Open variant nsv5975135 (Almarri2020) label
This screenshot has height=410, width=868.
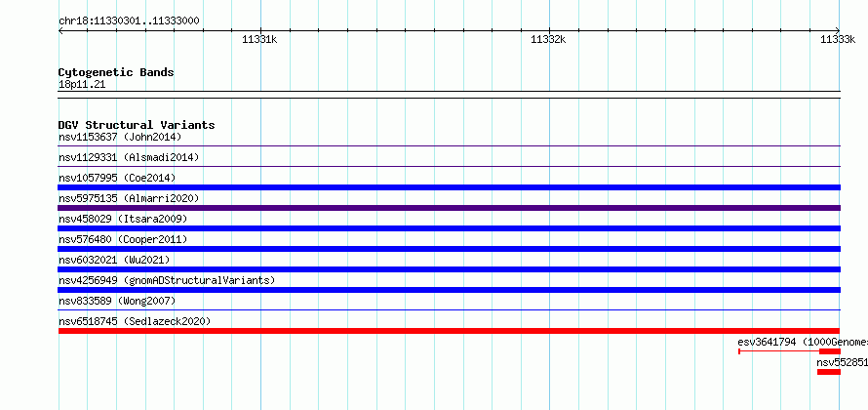(129, 198)
